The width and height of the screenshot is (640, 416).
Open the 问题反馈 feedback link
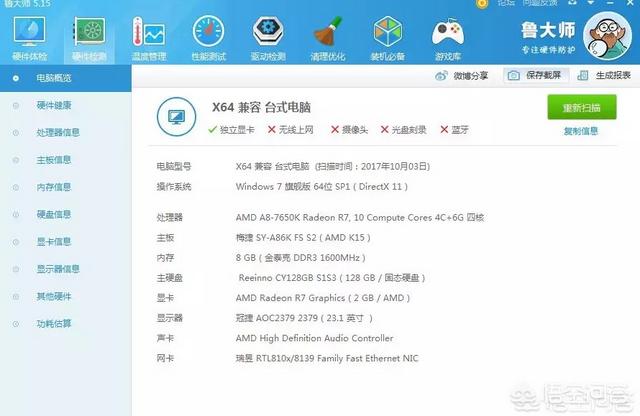540,3
